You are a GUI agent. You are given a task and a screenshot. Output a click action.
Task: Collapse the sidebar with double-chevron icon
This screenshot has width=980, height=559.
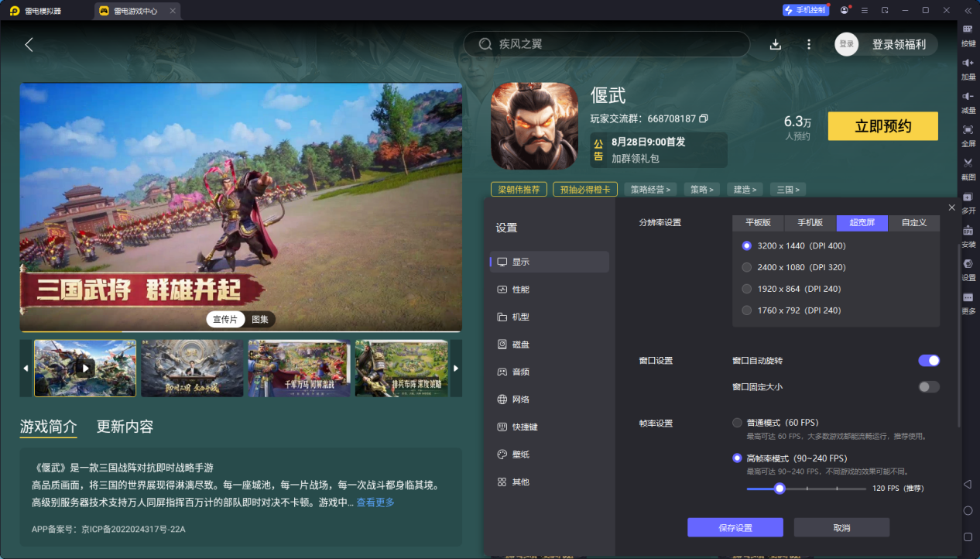(968, 11)
